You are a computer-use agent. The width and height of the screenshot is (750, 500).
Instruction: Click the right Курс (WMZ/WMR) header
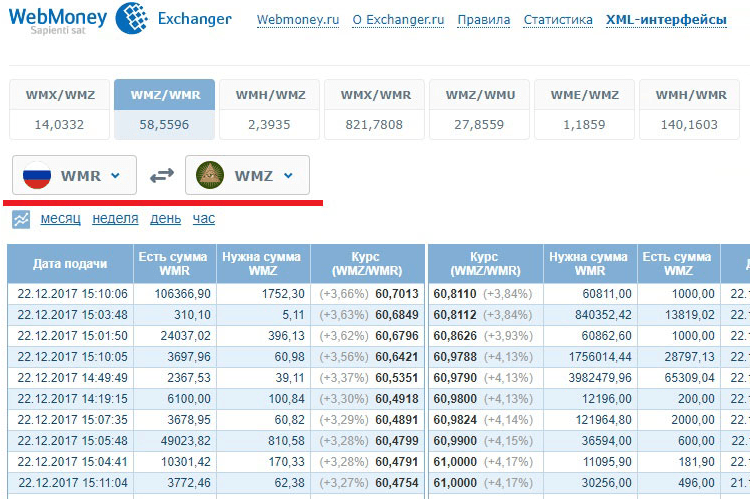485,264
